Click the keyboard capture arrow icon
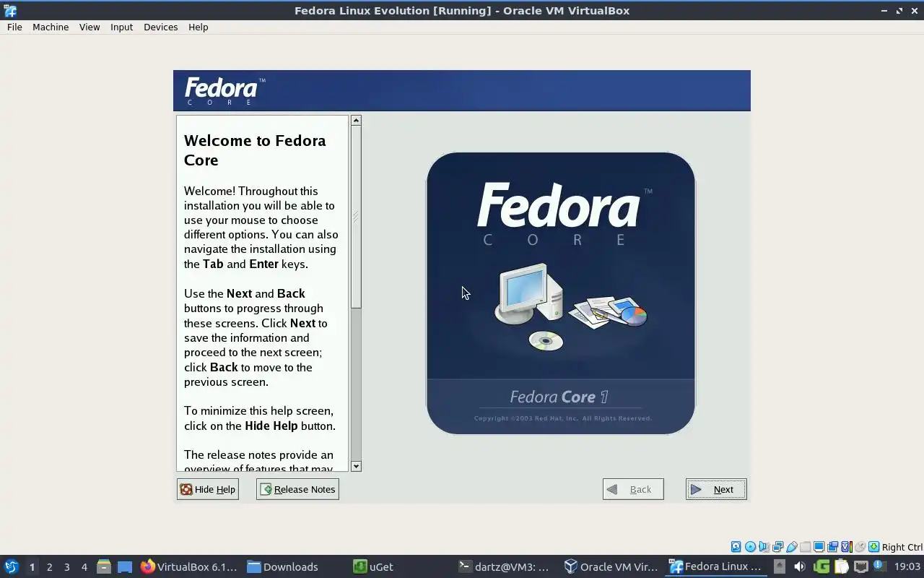The width and height of the screenshot is (924, 578). 873,547
